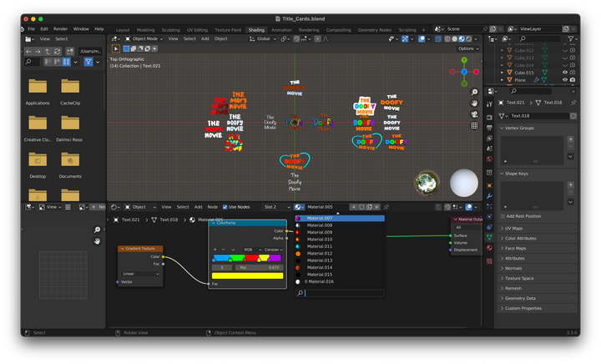Click the image editor zoom magnifier

(x=97, y=230)
